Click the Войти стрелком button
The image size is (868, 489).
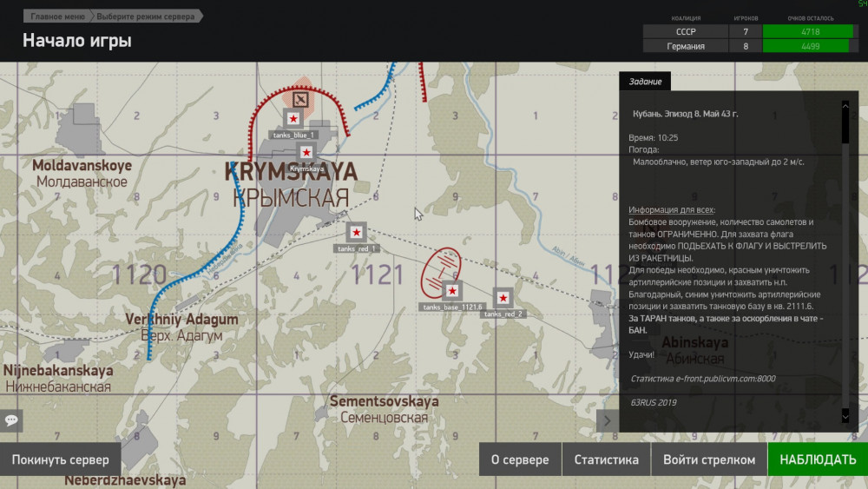[x=709, y=459]
